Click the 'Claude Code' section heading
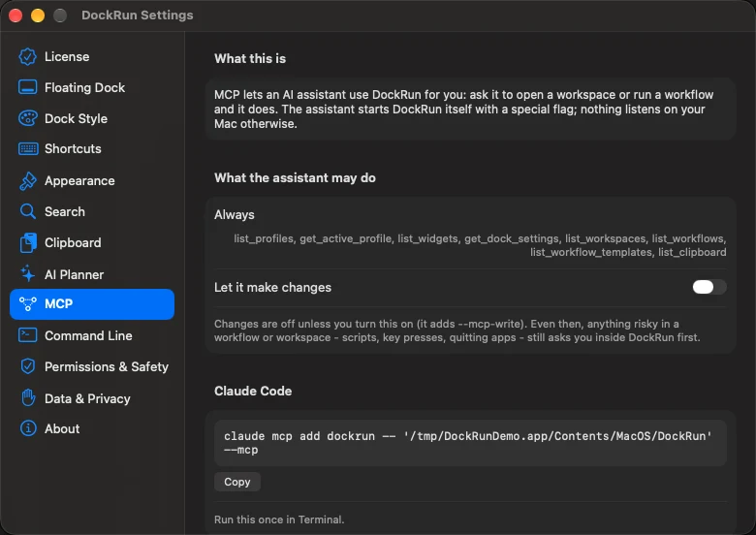Viewport: 756px width, 535px height. pyautogui.click(x=253, y=391)
